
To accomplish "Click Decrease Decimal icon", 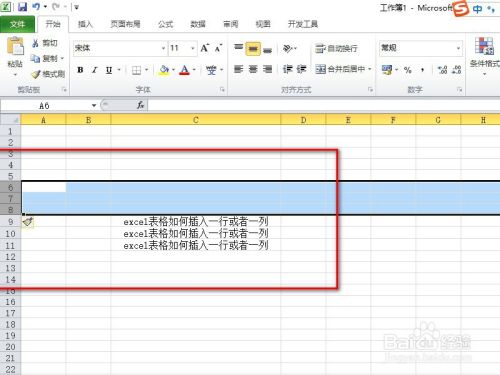I will pyautogui.click(x=456, y=70).
